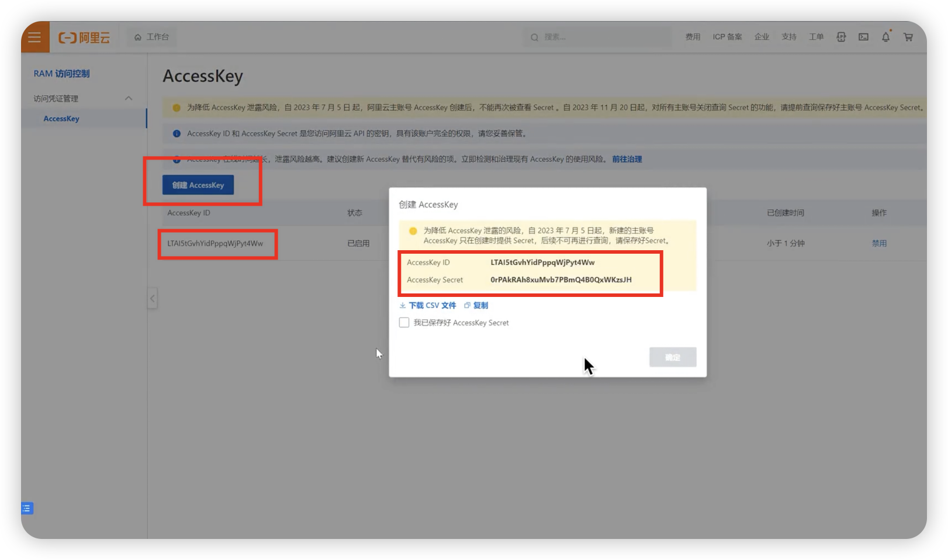Open the 工单 menu
The image size is (948, 560).
[816, 37]
